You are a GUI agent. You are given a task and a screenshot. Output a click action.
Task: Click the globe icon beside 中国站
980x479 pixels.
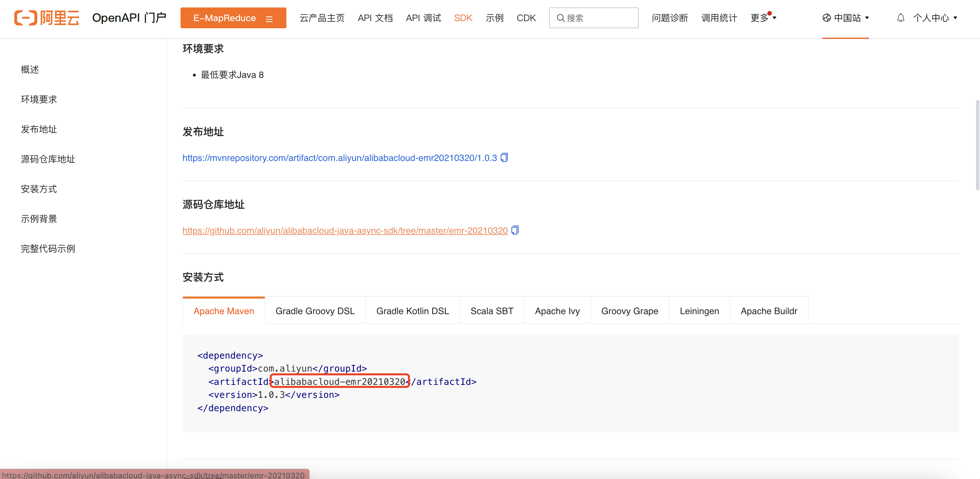tap(826, 18)
